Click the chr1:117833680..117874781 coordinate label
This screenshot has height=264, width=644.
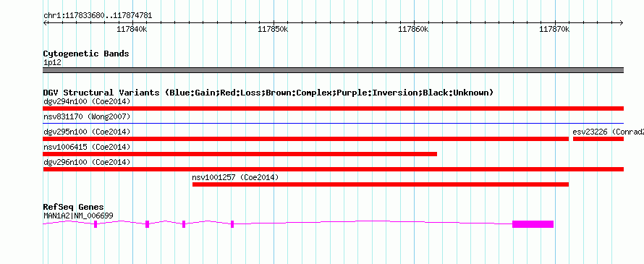pos(98,16)
